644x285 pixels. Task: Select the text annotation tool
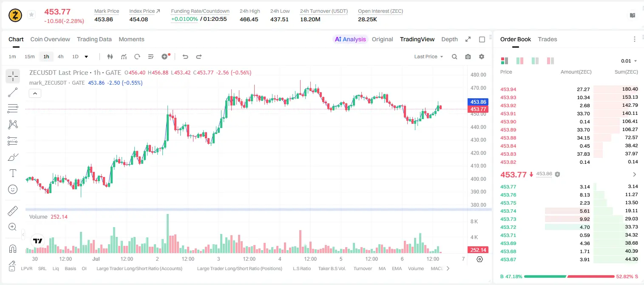(x=13, y=173)
